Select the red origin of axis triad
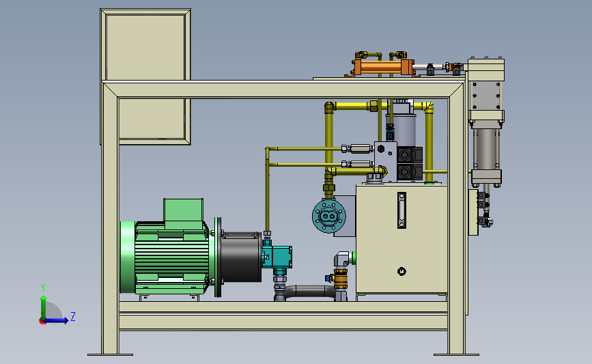The width and height of the screenshot is (592, 364). click(x=43, y=322)
